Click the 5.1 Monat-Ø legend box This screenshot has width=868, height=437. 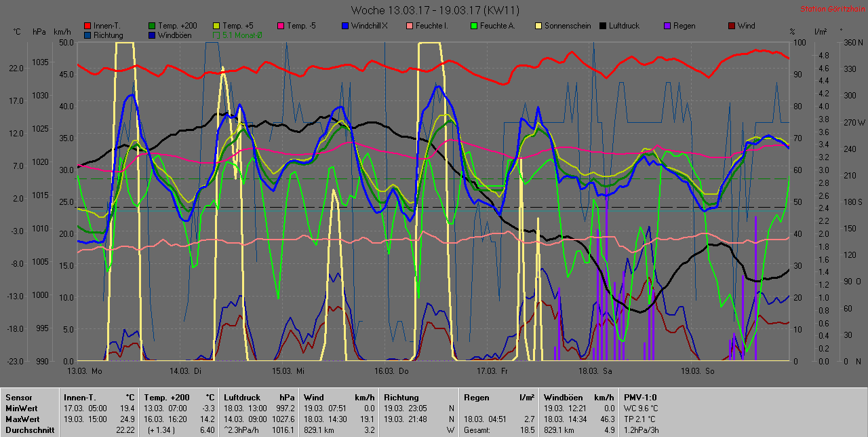tap(216, 35)
